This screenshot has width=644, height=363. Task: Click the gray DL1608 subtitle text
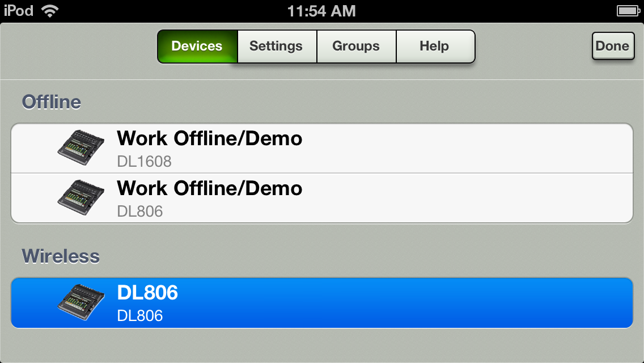pyautogui.click(x=144, y=162)
